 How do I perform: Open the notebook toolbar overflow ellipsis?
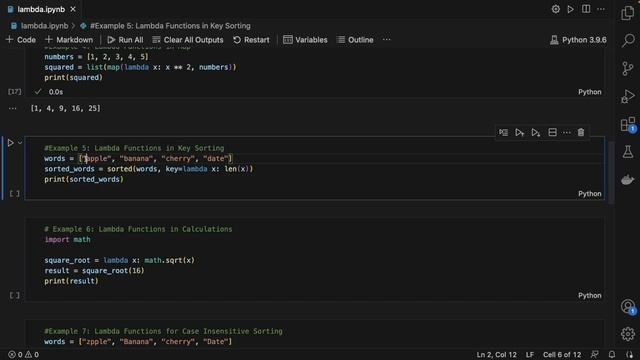pos(387,40)
